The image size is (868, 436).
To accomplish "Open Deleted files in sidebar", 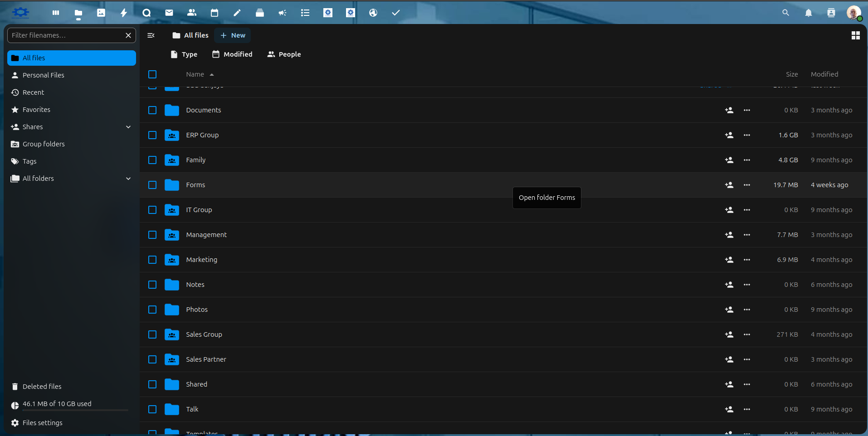I will click(x=42, y=387).
